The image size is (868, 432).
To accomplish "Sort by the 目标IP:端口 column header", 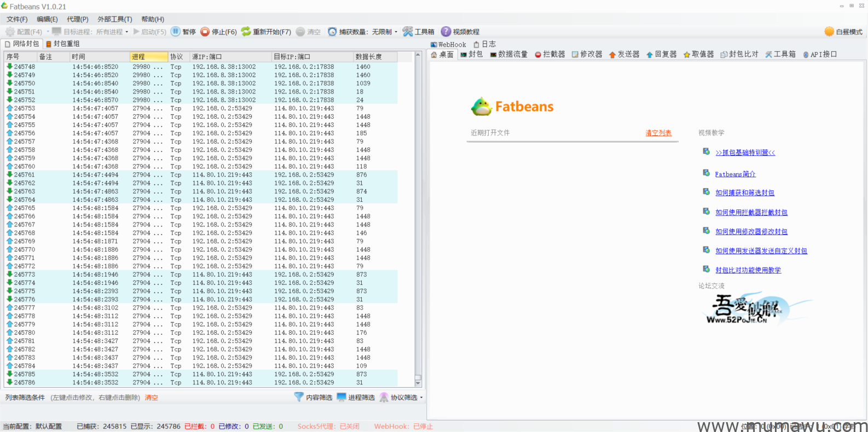I will pyautogui.click(x=313, y=56).
